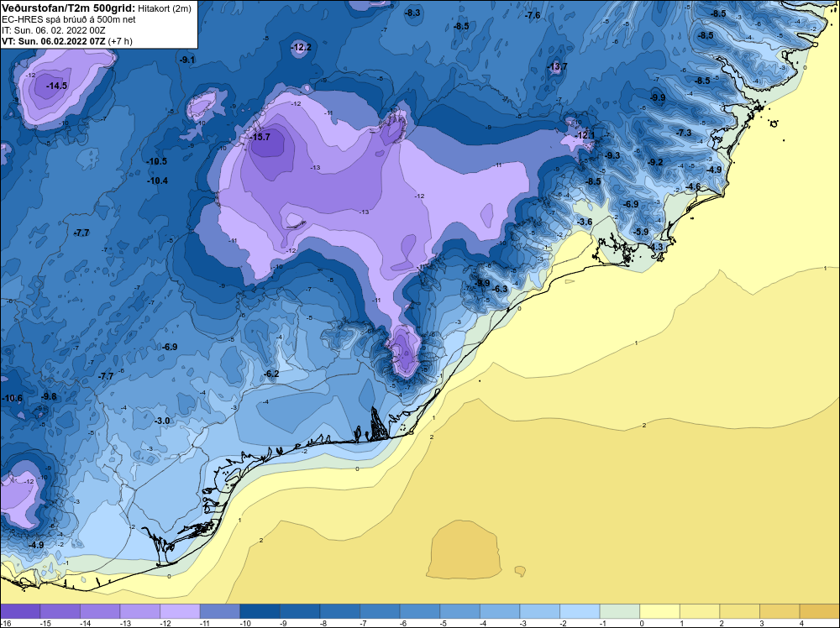Click the -10.5 temperature label
Viewport: 840px width, 628px height.
coord(157,161)
